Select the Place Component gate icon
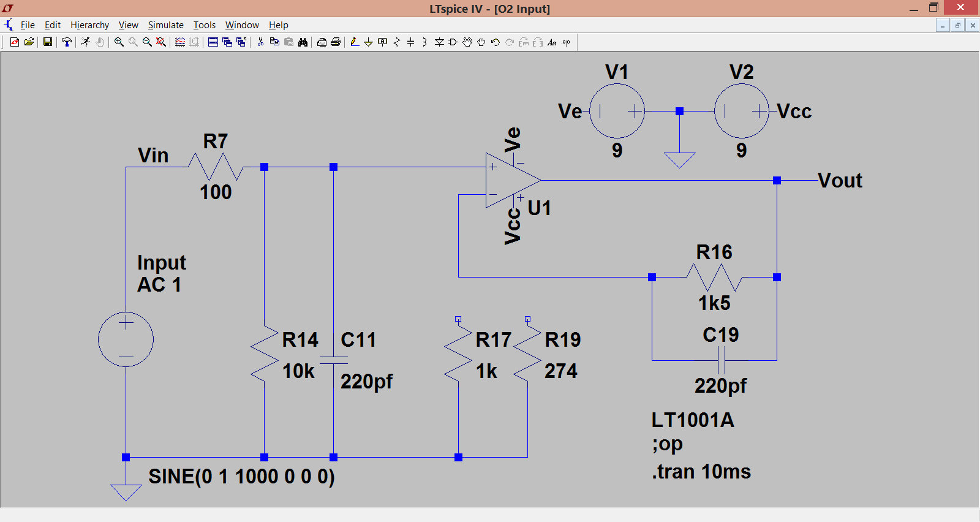This screenshot has width=980, height=522. pyautogui.click(x=453, y=42)
